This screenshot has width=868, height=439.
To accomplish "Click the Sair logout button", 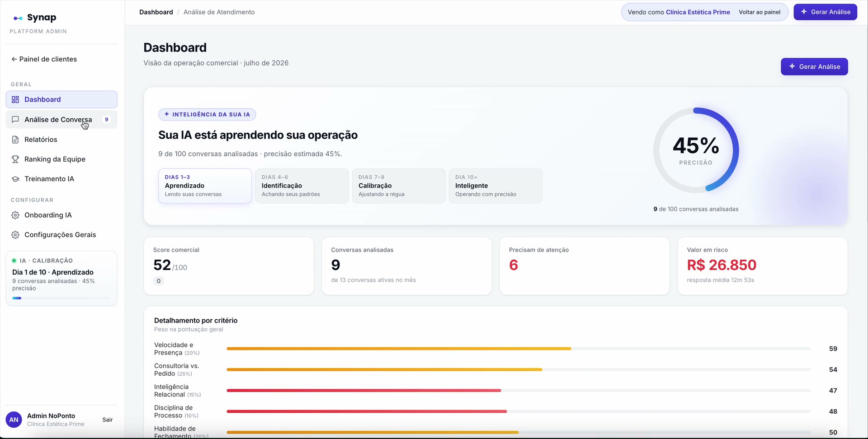I will coord(108,420).
